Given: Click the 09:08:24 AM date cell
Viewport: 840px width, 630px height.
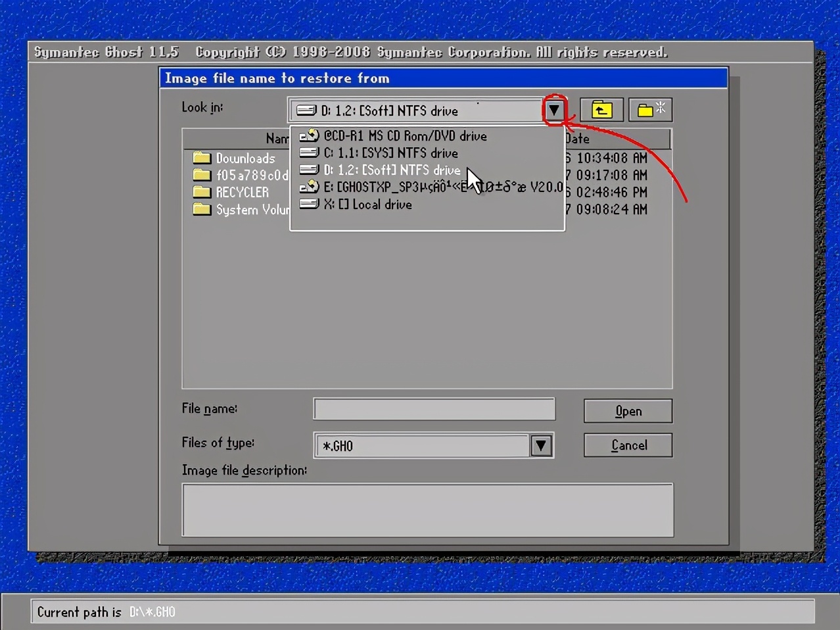Looking at the screenshot, I should point(611,210).
